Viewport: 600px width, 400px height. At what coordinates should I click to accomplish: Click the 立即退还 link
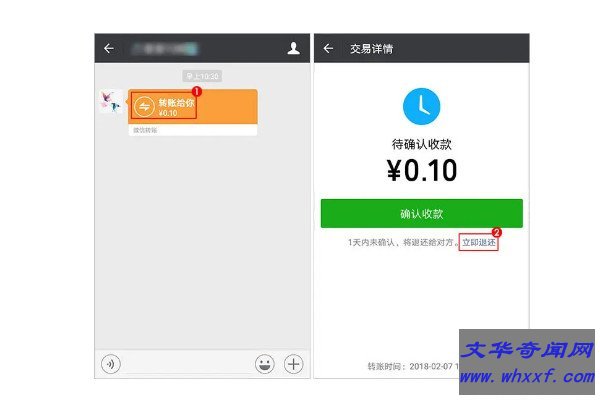(x=478, y=243)
